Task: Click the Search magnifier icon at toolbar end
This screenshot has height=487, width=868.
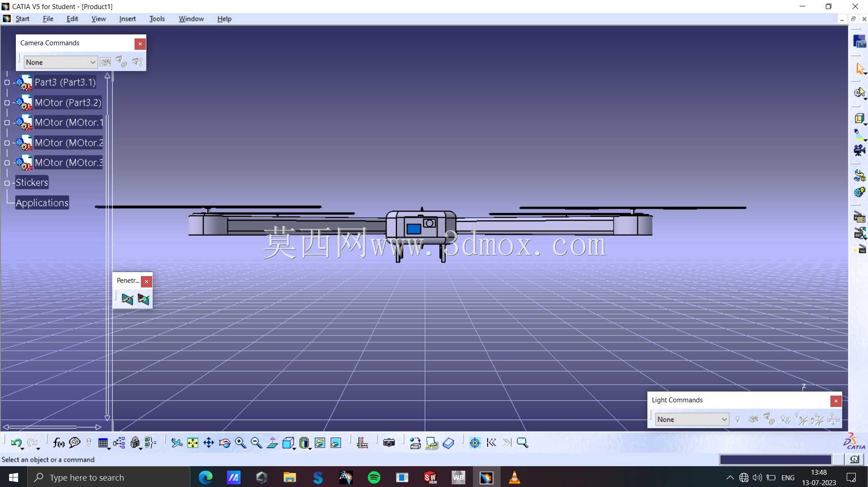Action: coord(523,443)
